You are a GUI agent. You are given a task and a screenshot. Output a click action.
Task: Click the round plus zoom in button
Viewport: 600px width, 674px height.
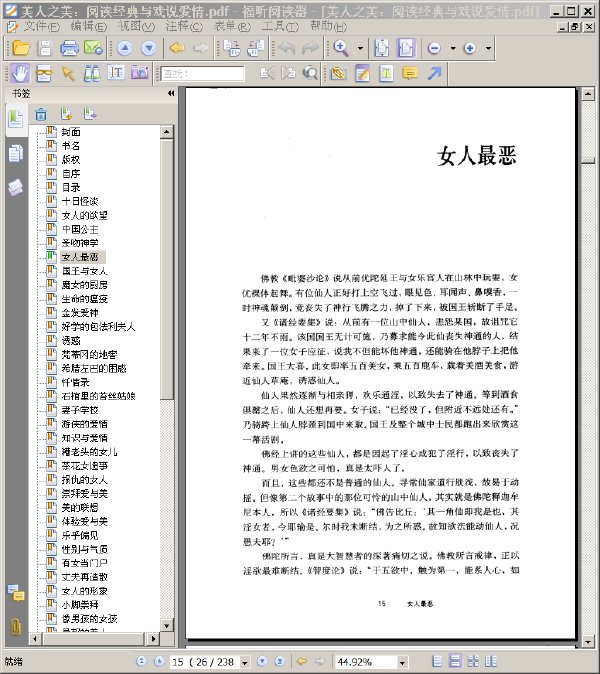[x=470, y=48]
